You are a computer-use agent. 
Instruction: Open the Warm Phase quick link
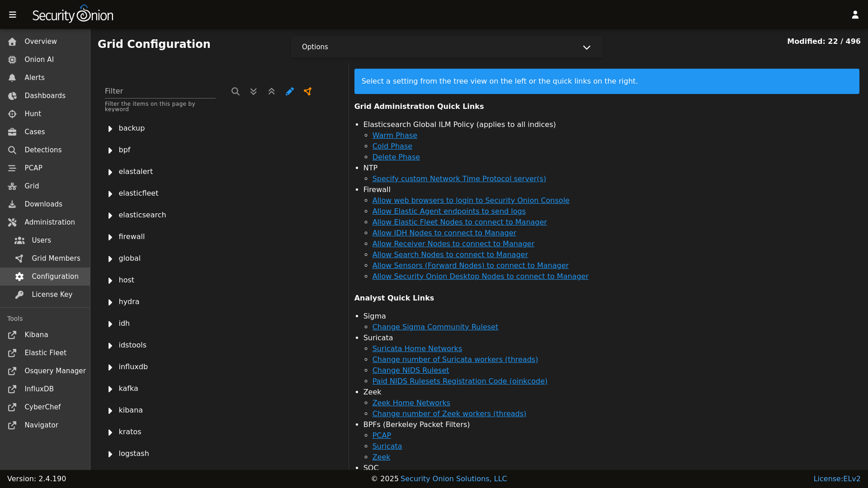pos(395,135)
